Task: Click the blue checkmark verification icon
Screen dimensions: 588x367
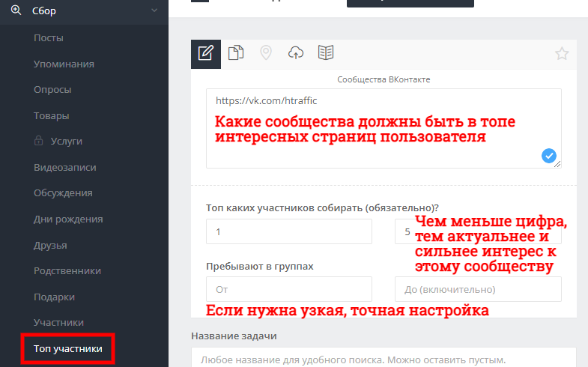Action: point(548,156)
